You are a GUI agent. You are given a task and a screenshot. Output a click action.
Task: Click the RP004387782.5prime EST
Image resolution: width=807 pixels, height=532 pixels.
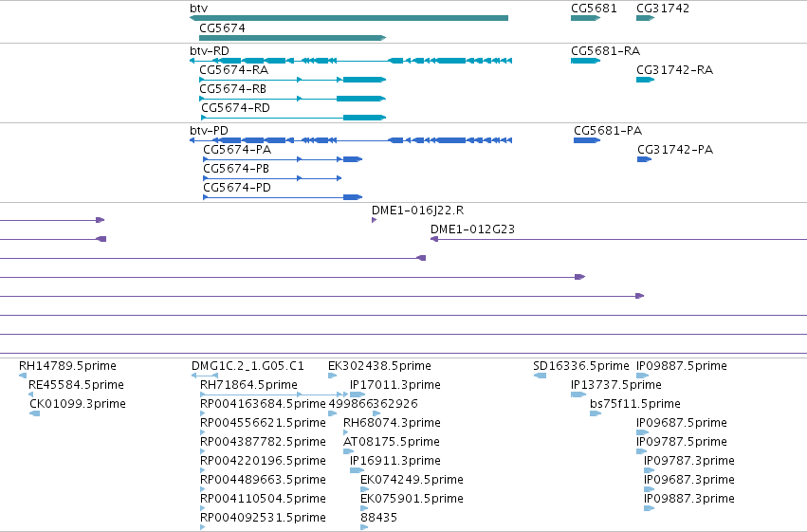click(203, 451)
